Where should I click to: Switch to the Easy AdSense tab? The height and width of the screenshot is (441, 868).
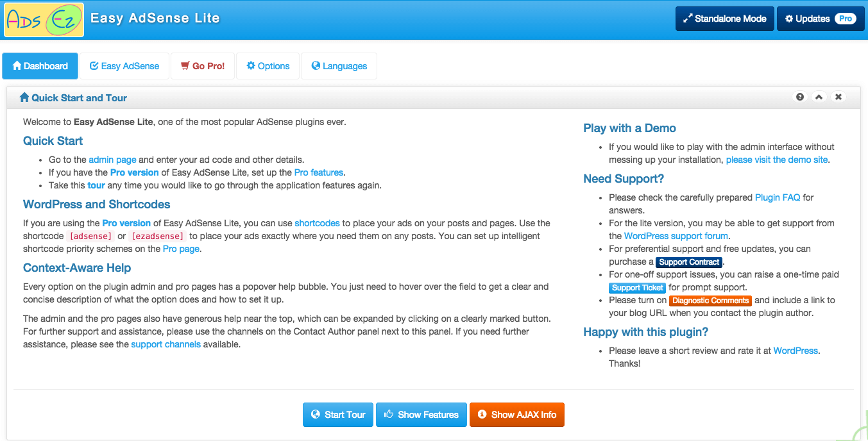pyautogui.click(x=124, y=66)
